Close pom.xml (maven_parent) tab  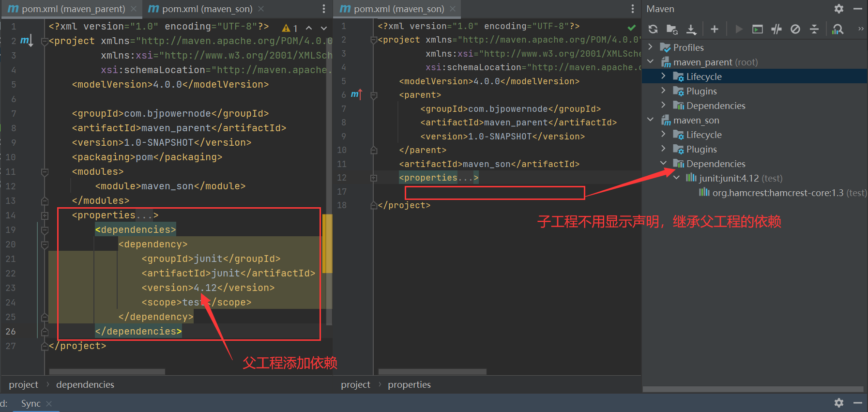tap(134, 9)
